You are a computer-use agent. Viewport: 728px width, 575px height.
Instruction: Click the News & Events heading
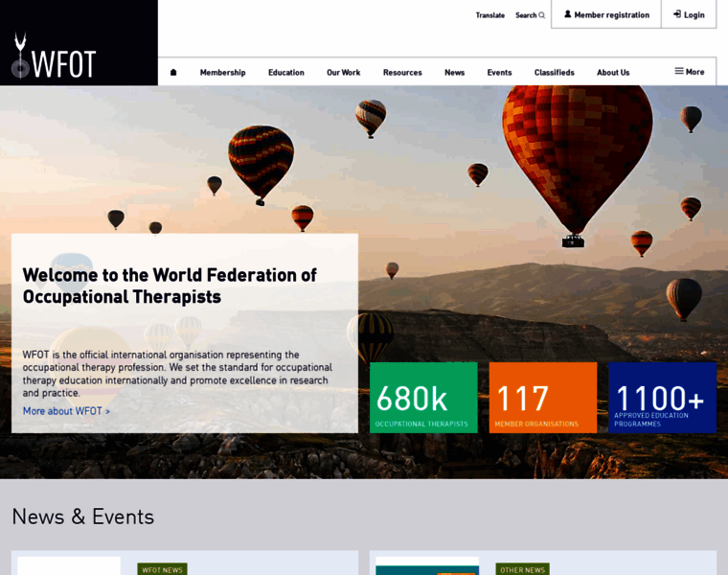click(x=83, y=517)
